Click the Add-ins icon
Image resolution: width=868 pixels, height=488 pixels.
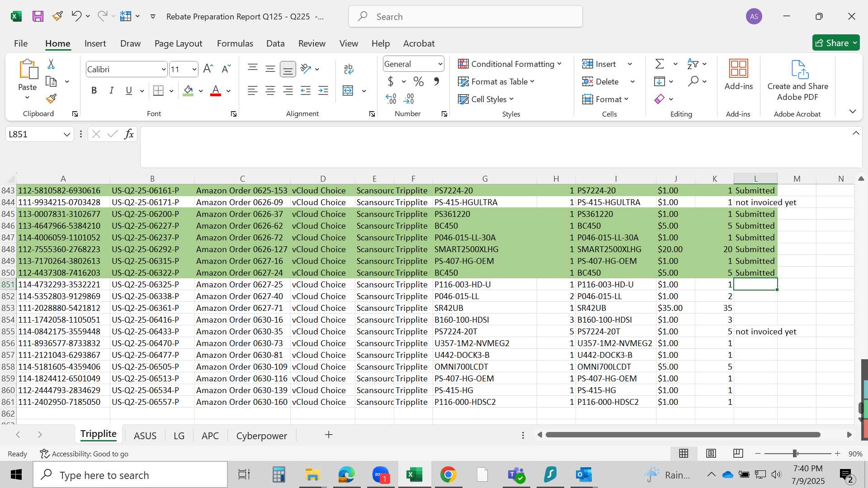pyautogui.click(x=739, y=69)
